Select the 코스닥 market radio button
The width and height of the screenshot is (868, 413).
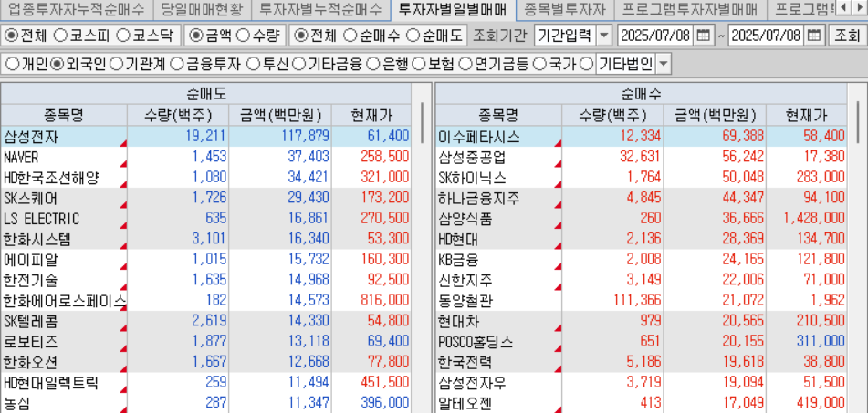(x=123, y=36)
